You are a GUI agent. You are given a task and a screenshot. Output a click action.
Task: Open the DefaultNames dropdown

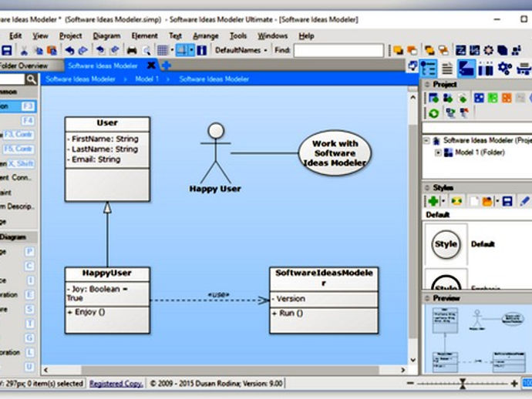241,50
